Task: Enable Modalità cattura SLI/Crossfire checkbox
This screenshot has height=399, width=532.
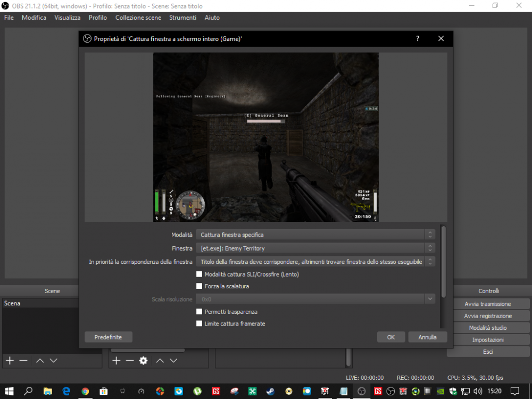Action: [x=199, y=274]
